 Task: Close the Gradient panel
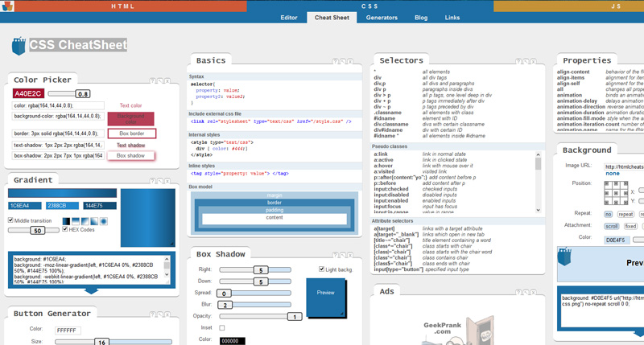[x=167, y=181]
